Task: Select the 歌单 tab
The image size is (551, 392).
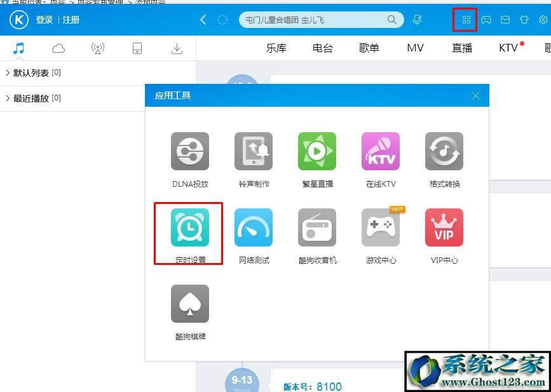Action: [369, 48]
